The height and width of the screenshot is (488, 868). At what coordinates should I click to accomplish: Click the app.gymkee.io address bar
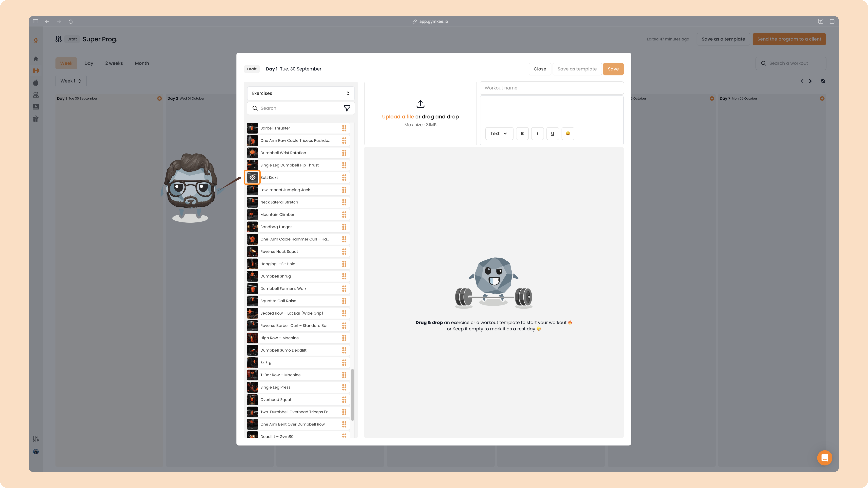click(430, 21)
